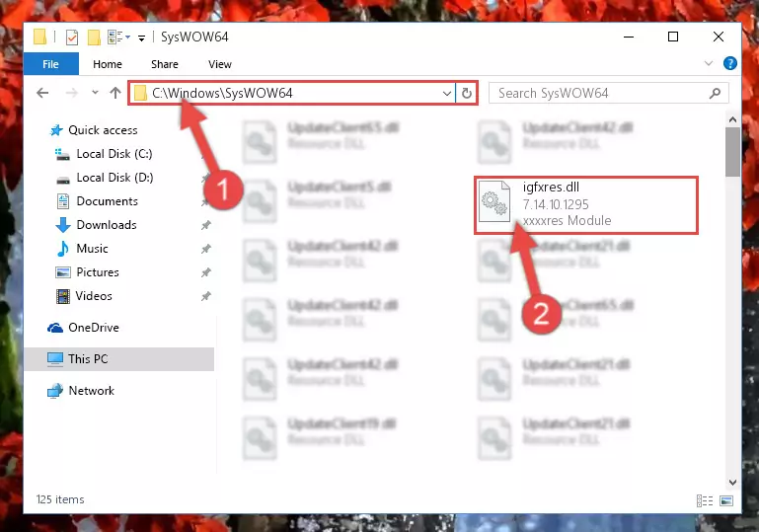Click the search magnifier icon
The height and width of the screenshot is (532, 759).
tap(715, 93)
